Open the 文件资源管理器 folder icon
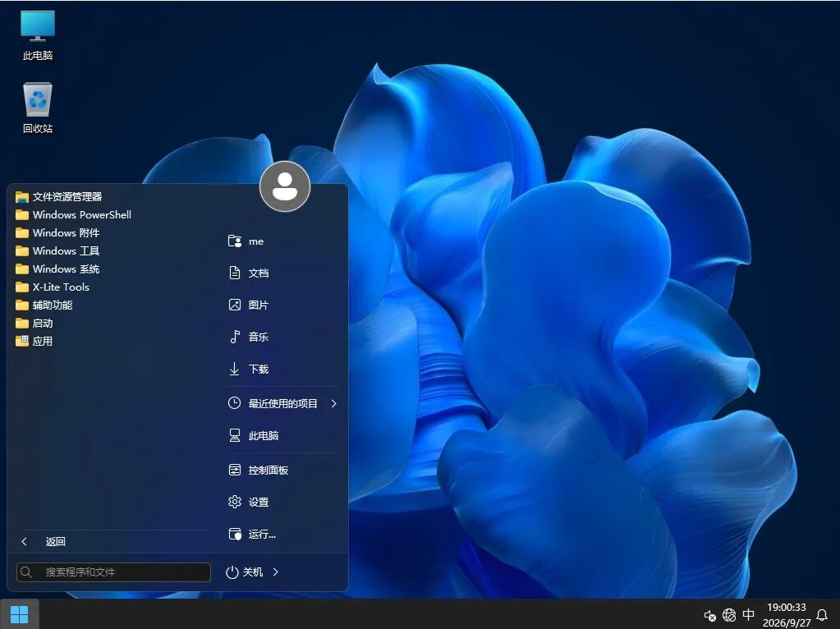This screenshot has height=629, width=840. pyautogui.click(x=22, y=197)
